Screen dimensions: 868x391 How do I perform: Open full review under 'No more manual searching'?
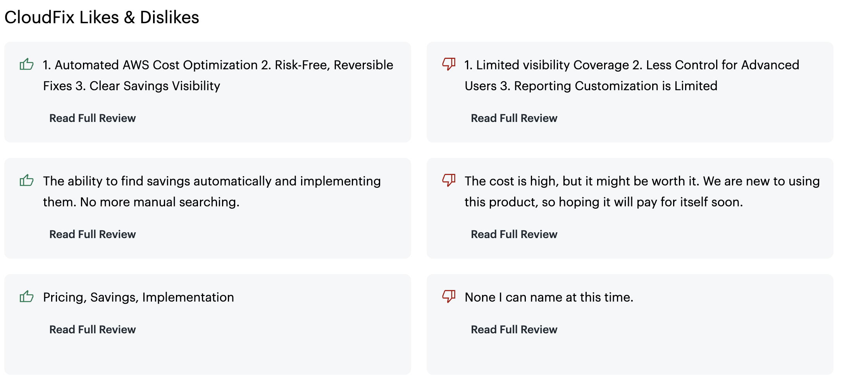pyautogui.click(x=92, y=234)
